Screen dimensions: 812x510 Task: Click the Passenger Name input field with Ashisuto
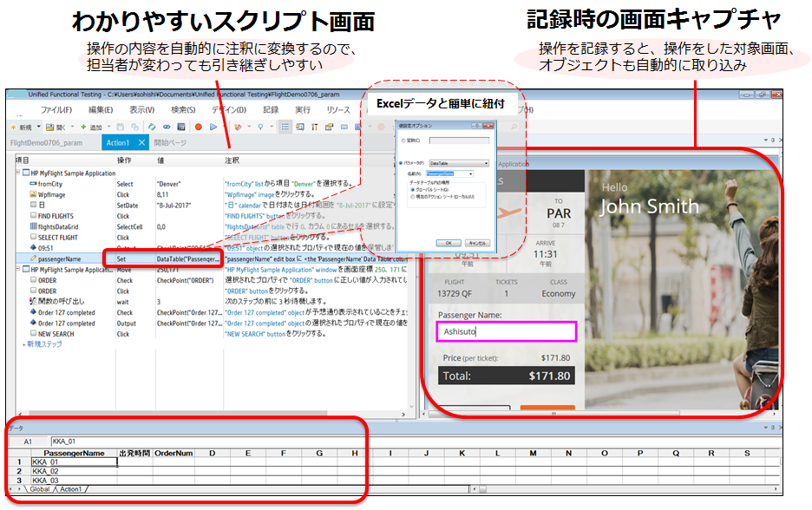[x=507, y=332]
